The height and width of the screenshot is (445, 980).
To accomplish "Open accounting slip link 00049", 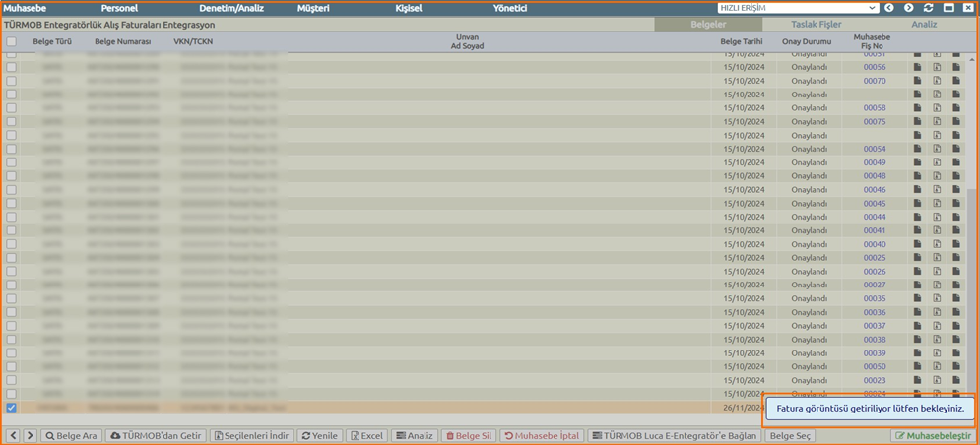I will pos(875,162).
